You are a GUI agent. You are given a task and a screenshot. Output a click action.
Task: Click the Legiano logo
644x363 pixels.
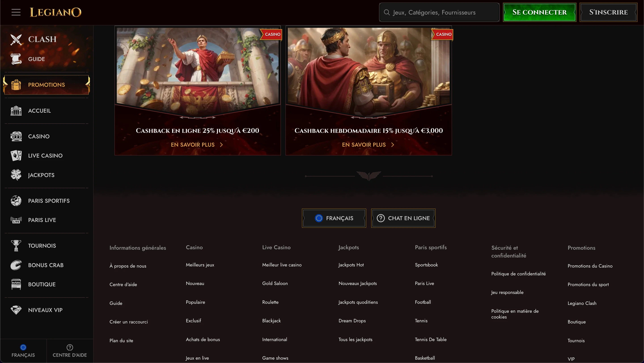pyautogui.click(x=55, y=12)
